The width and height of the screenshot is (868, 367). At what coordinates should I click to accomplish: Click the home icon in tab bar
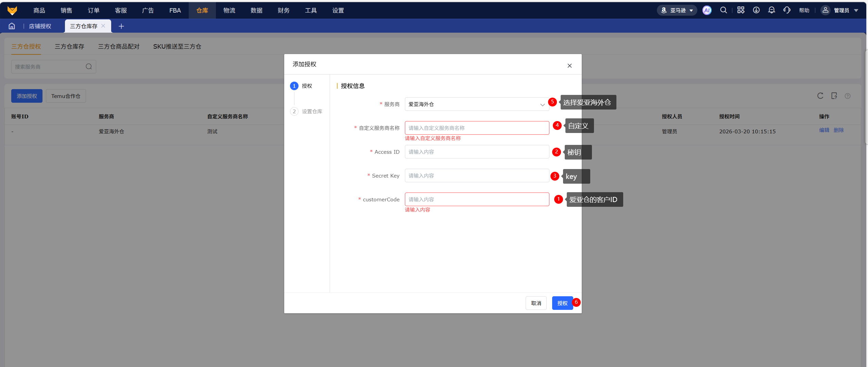point(12,26)
